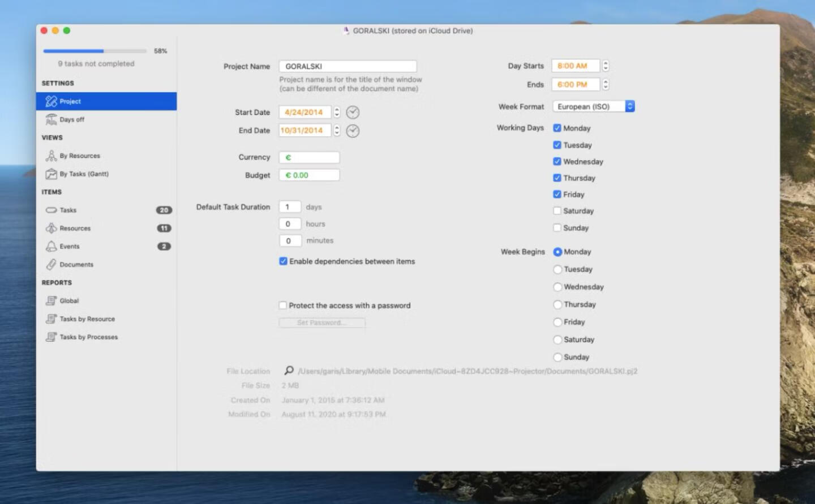Click the Day Starts time stepper
815x504 pixels.
[x=606, y=66]
